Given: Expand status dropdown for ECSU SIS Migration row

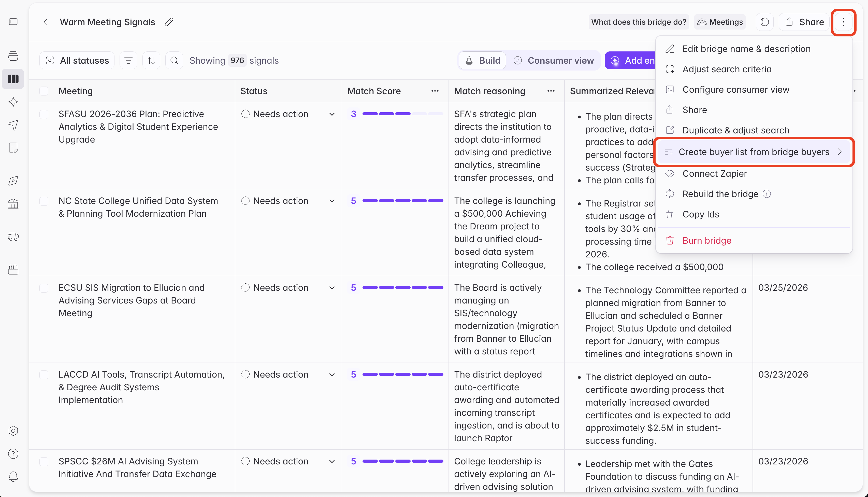Looking at the screenshot, I should click(332, 288).
